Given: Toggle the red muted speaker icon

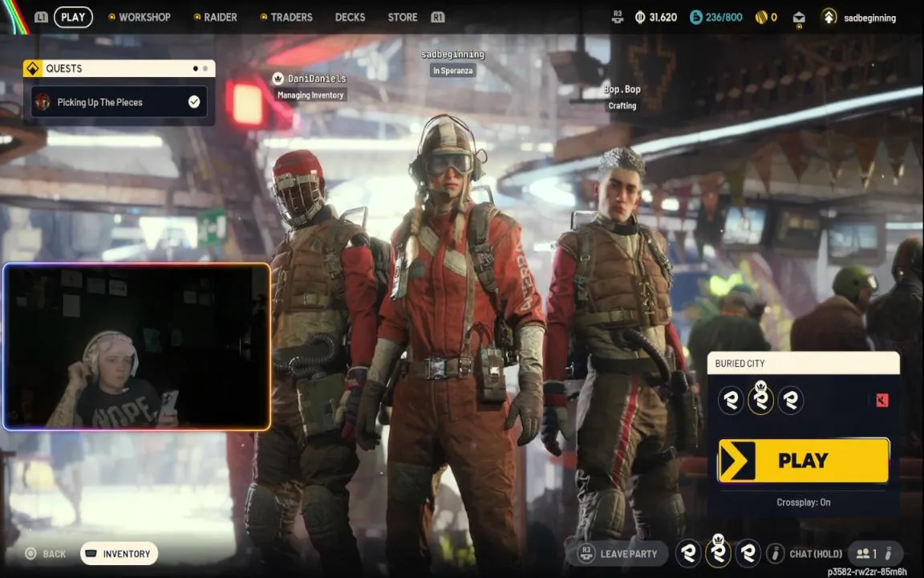Looking at the screenshot, I should 881,401.
